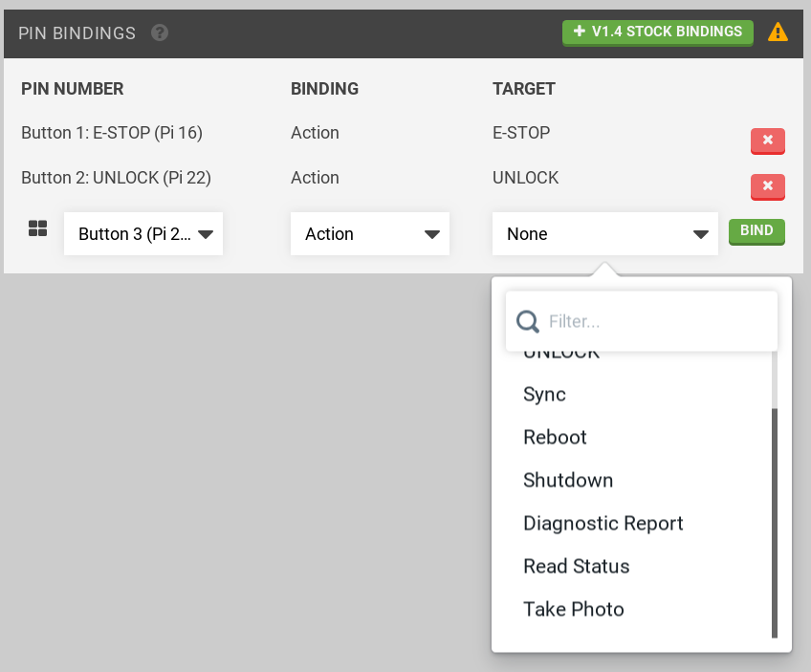Select Take Photo as the target
This screenshot has height=672, width=811.
click(x=573, y=610)
